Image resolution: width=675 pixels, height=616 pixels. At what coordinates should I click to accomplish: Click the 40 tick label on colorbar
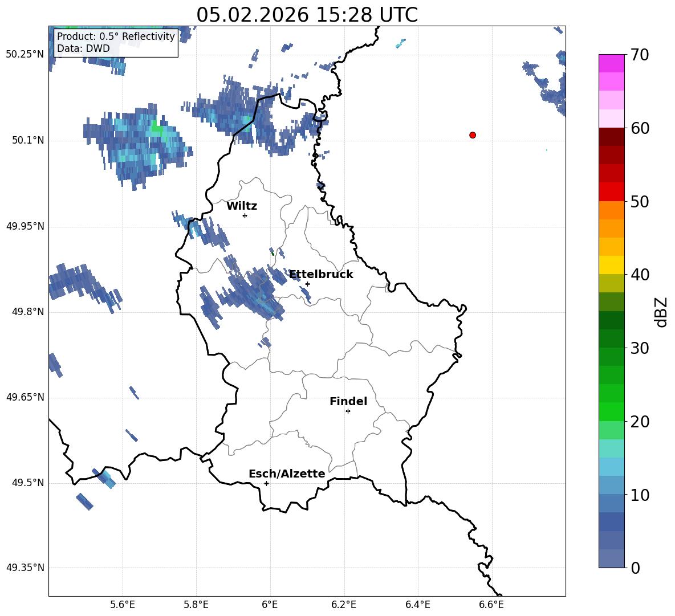pos(640,275)
